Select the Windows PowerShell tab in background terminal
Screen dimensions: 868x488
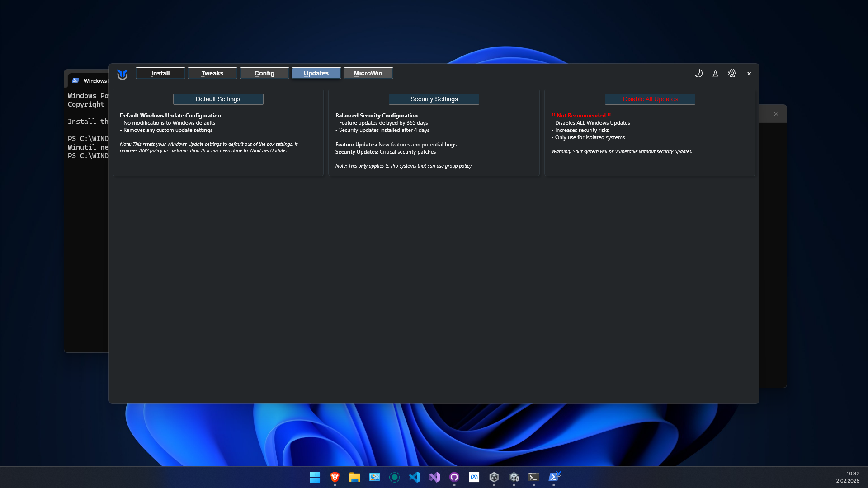(90, 80)
